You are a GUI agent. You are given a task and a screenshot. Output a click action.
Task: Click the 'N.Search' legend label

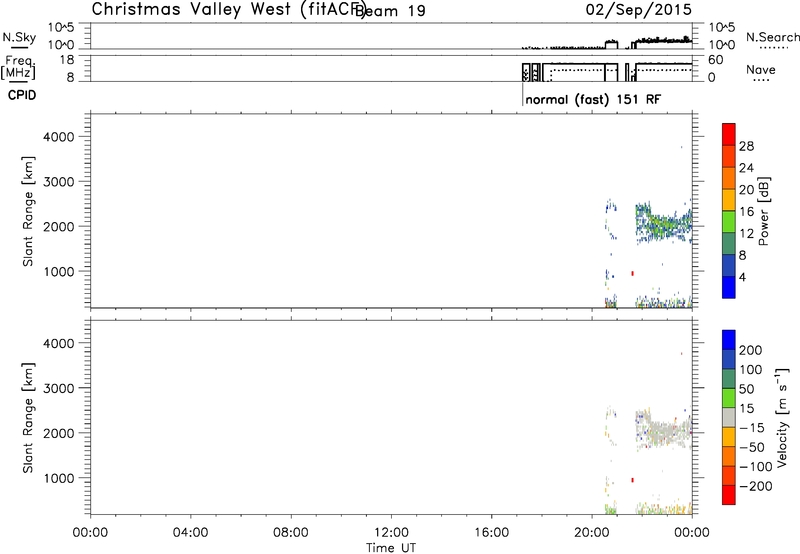(x=772, y=37)
